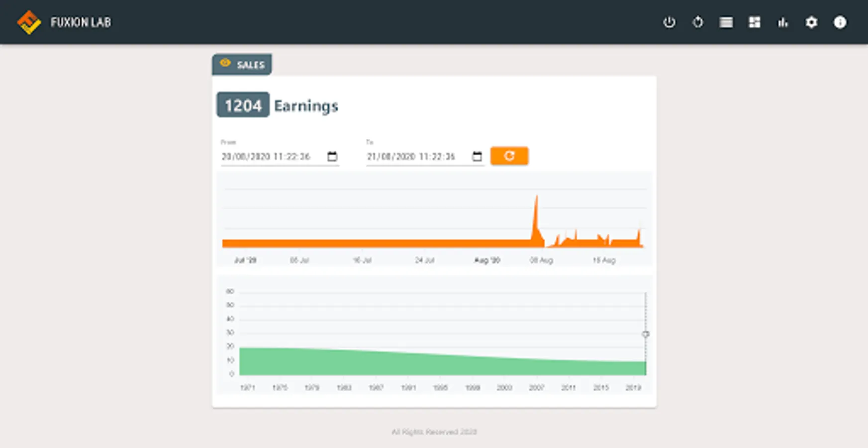Click the restart/rotate icon in header
Viewport: 868px width, 448px height.
pyautogui.click(x=698, y=22)
